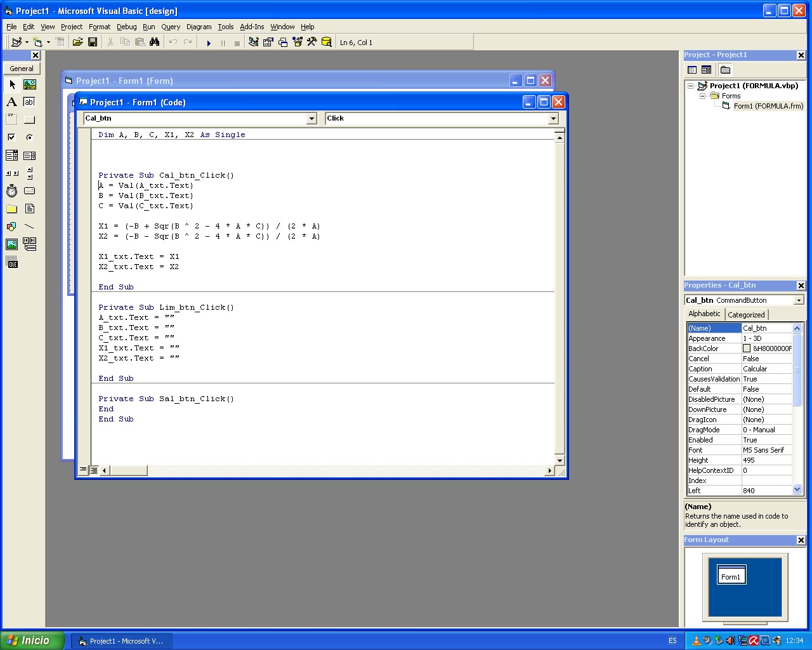Image resolution: width=812 pixels, height=650 pixels.
Task: Select the OLE control in the Toolbox
Action: (x=11, y=262)
